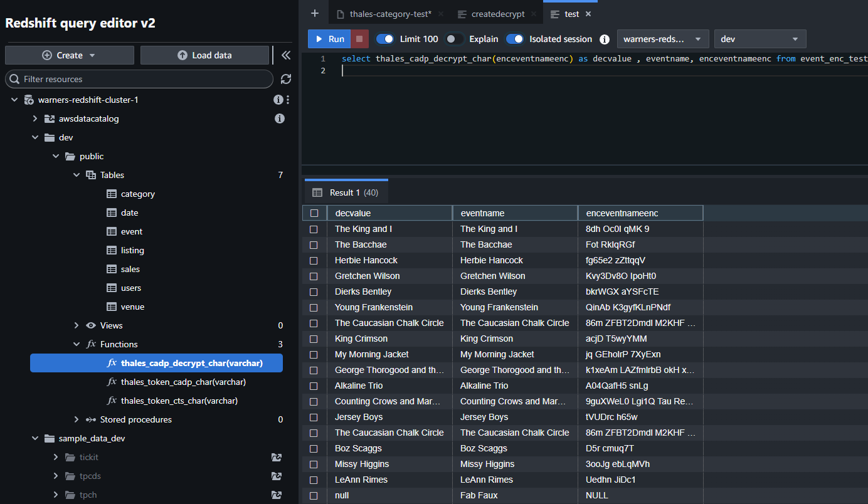The image size is (868, 504).
Task: Click the tpch shared schema icon
Action: pyautogui.click(x=276, y=495)
